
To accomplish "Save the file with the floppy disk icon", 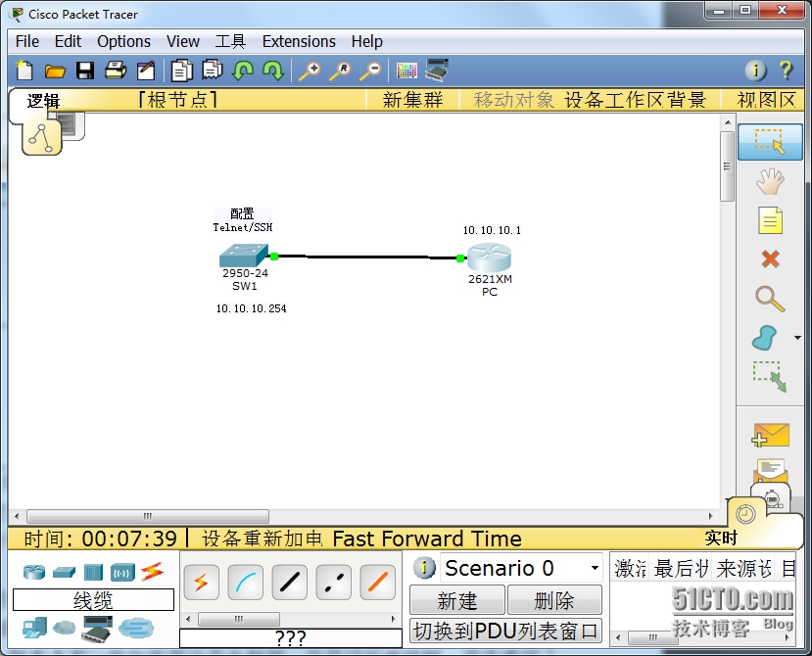I will tap(85, 70).
